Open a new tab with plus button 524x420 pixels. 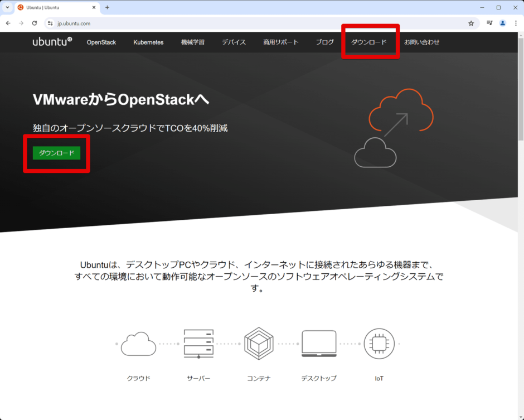(107, 7)
